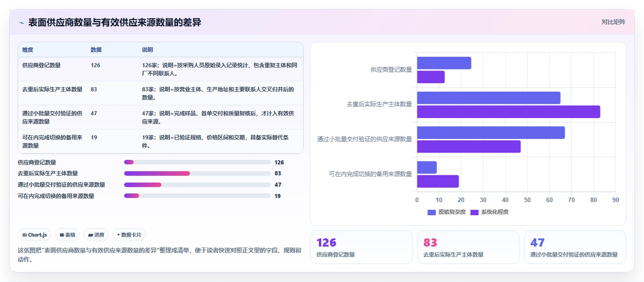The width and height of the screenshot is (644, 282).
Task: Click 原始复杂度 bar for 可在内完成切换的备用来源数量
Action: (427, 168)
